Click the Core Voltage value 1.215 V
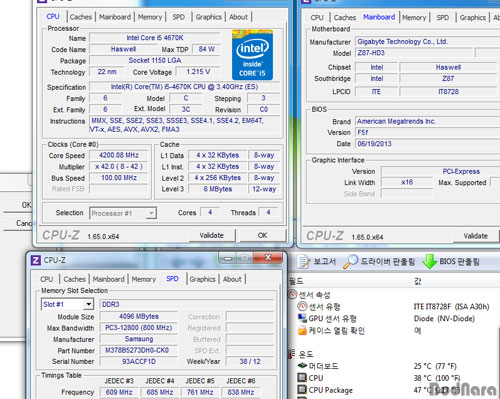This screenshot has width=500, height=399. pyautogui.click(x=198, y=72)
